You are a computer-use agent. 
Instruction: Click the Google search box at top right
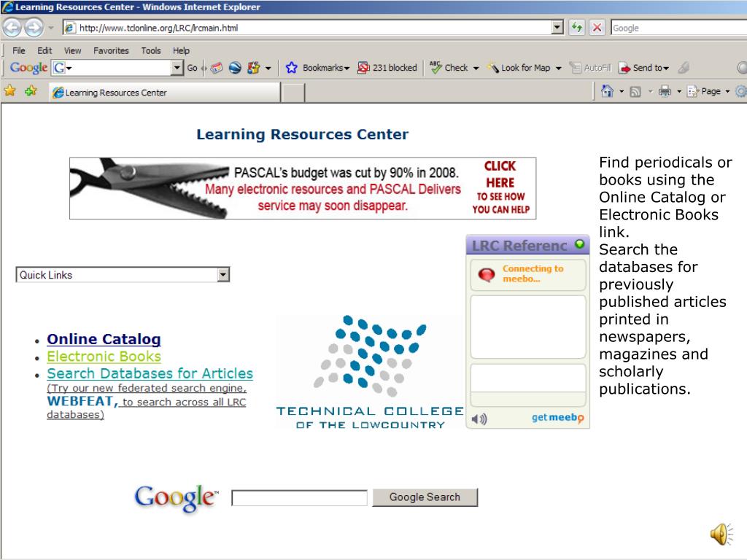point(678,28)
